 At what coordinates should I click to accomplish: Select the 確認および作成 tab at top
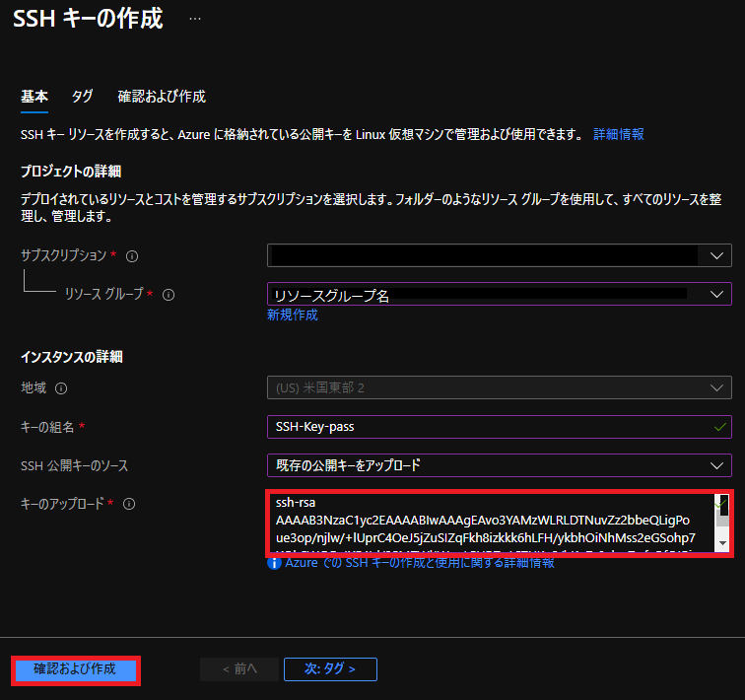pos(162,97)
